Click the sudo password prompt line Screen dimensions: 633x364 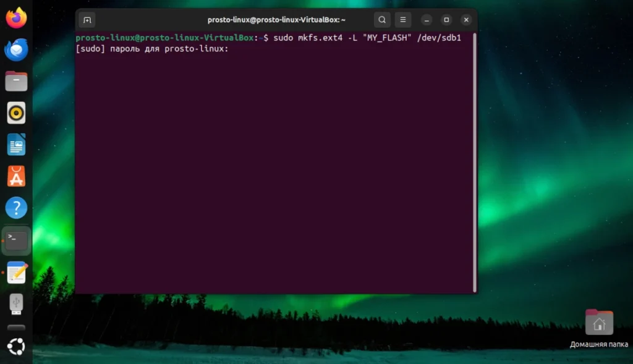click(x=152, y=49)
